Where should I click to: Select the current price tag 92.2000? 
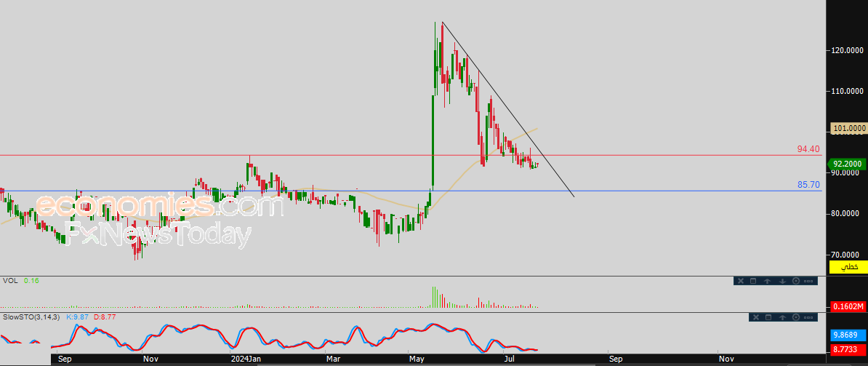[x=847, y=164]
